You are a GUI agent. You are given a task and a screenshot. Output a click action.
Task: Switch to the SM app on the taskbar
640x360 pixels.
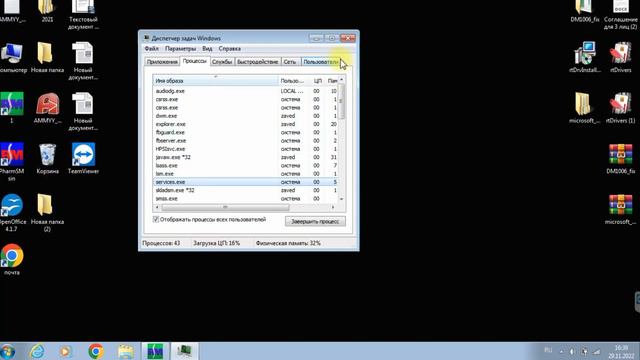(x=155, y=351)
